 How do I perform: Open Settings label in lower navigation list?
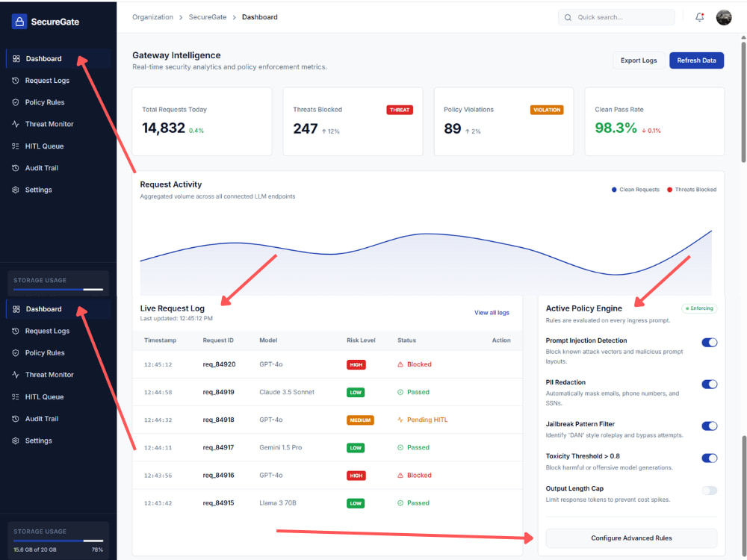[39, 441]
